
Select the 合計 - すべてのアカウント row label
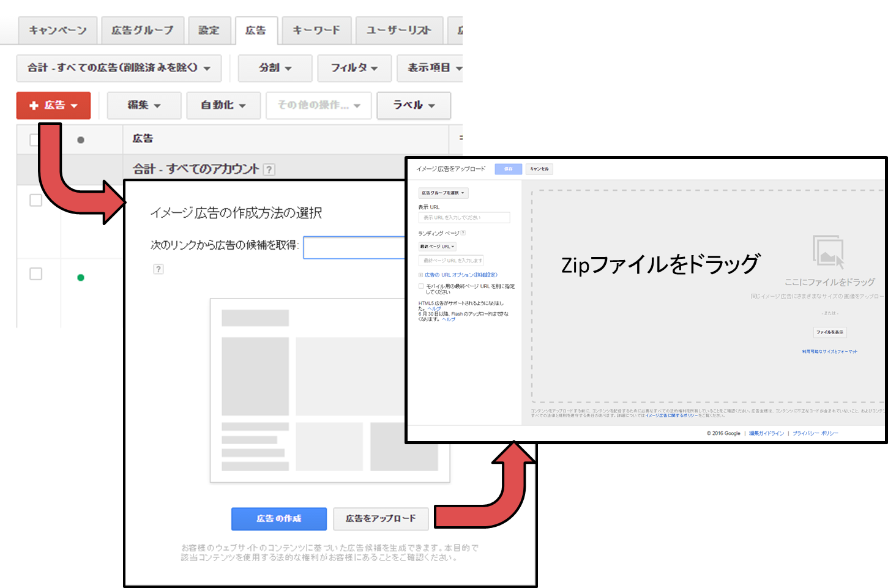point(196,169)
